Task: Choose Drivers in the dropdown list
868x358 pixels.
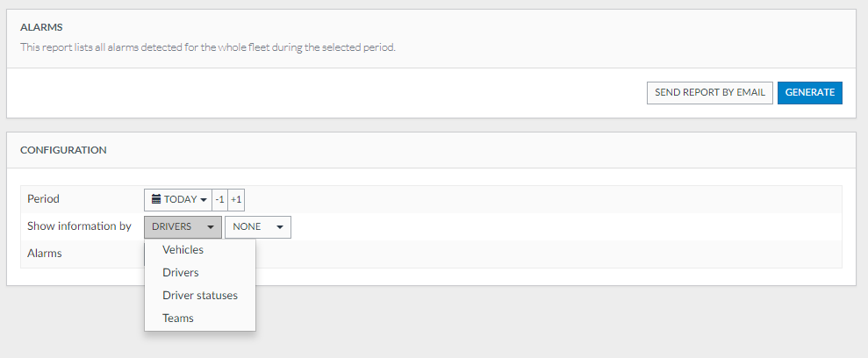Action: coord(181,273)
